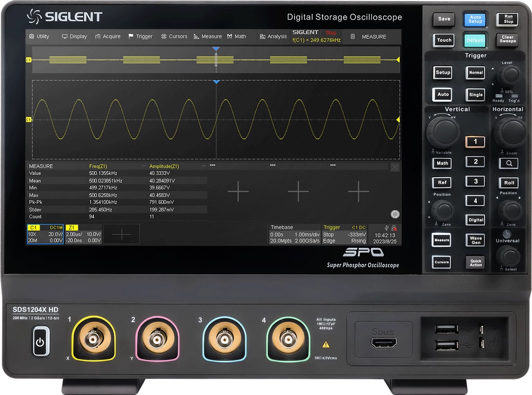Click the first empty measurement slot plus icon
The width and height of the screenshot is (532, 395).
tap(238, 192)
